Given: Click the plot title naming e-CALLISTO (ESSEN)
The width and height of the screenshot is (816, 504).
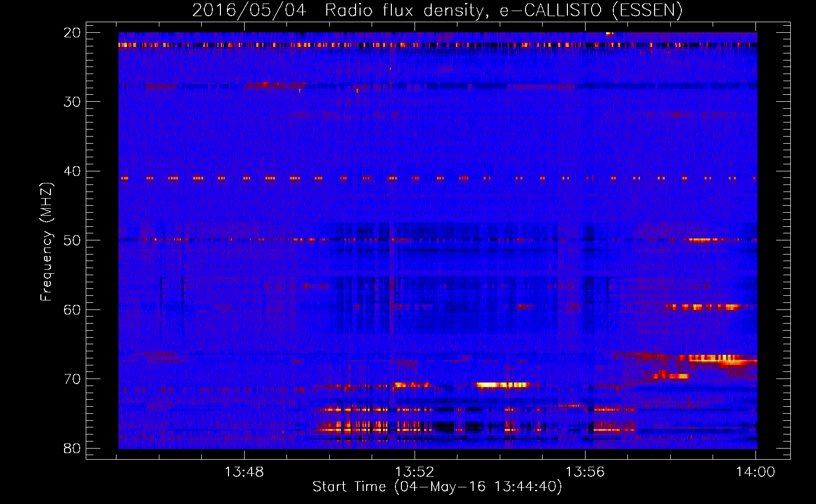Looking at the screenshot, I should tap(437, 10).
